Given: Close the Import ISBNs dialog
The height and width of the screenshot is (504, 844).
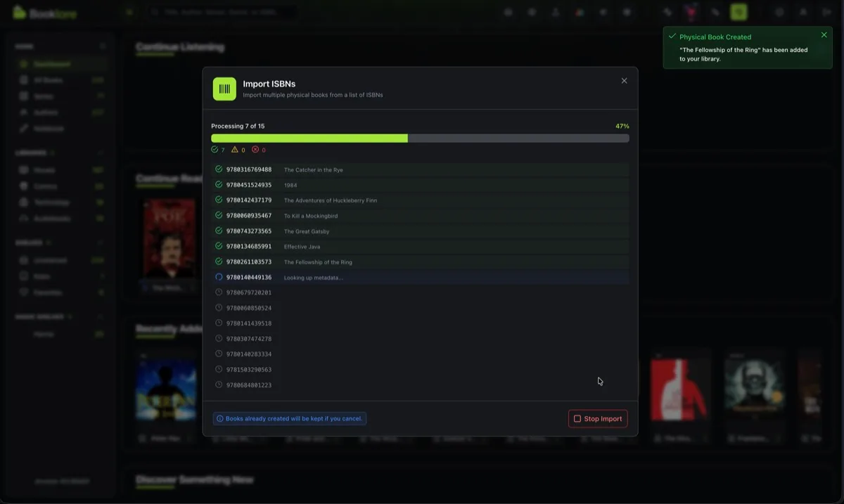Looking at the screenshot, I should (624, 81).
